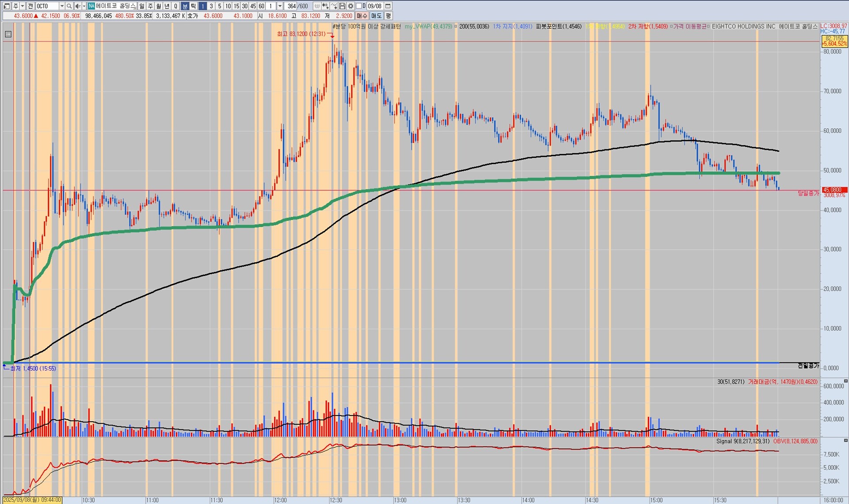Click the my_VWAP indicator legend label
Screen dimensions: 849x504
click(428, 27)
